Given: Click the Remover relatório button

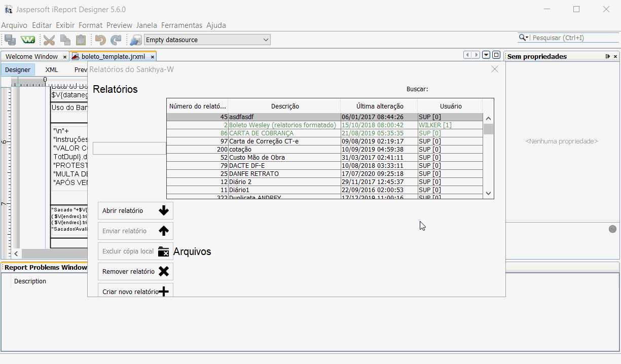Looking at the screenshot, I should 135,272.
